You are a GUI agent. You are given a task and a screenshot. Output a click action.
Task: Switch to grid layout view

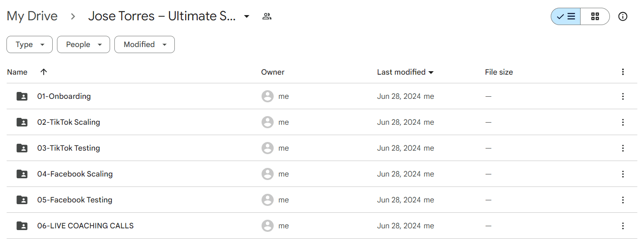[595, 16]
